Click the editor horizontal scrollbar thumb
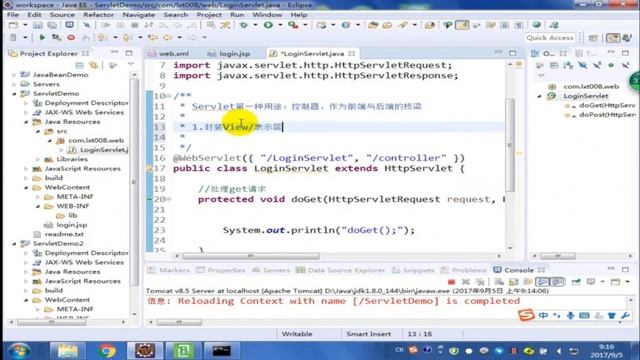The width and height of the screenshot is (640, 360). pyautogui.click(x=251, y=256)
